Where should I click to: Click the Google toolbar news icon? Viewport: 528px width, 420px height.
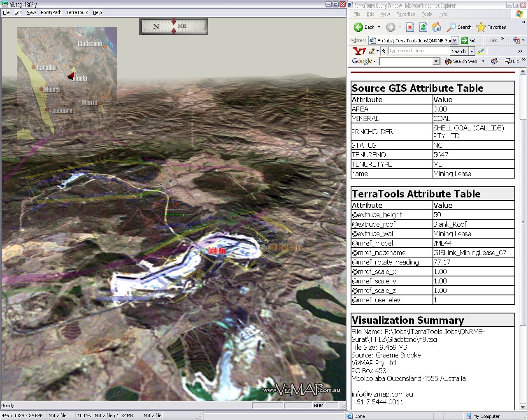[494, 61]
